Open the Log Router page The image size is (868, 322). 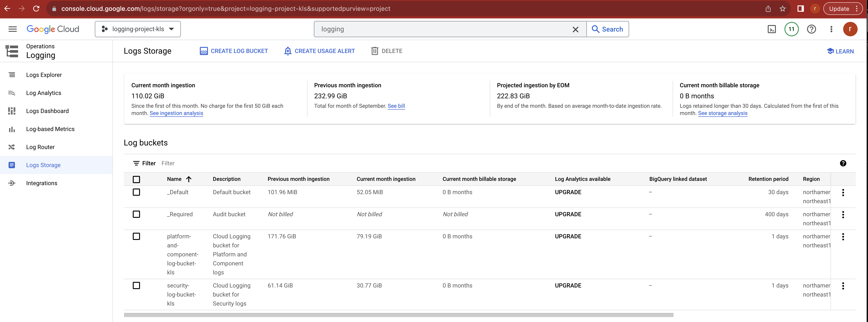(40, 147)
